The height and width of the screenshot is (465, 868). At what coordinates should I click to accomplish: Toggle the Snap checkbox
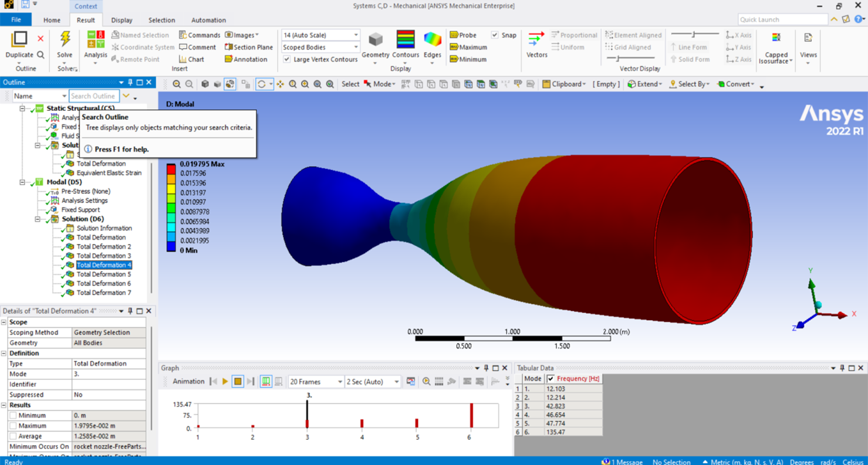click(495, 35)
